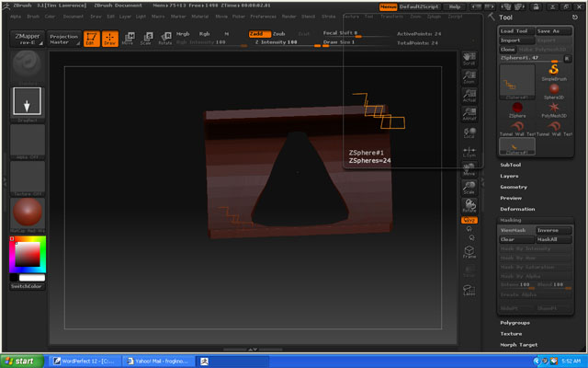
Task: Click the Zoom canvas icon
Action: pyautogui.click(x=469, y=77)
